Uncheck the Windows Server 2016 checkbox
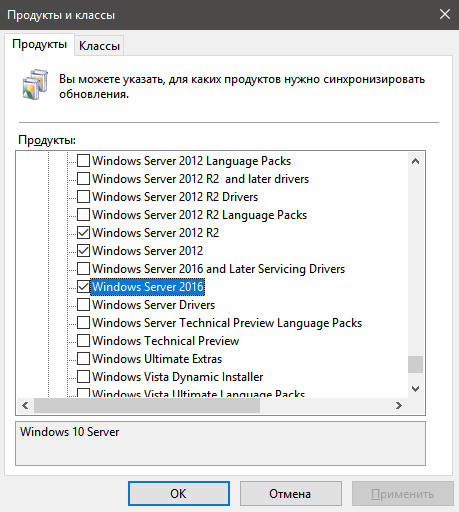Viewport: 459px width, 512px height. point(83,287)
